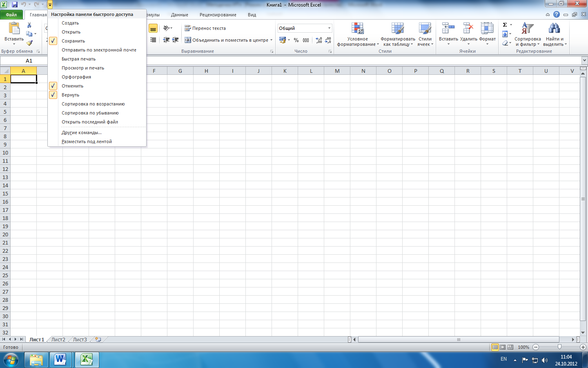
Task: Click Разместить под лентой menu entry
Action: point(97,141)
